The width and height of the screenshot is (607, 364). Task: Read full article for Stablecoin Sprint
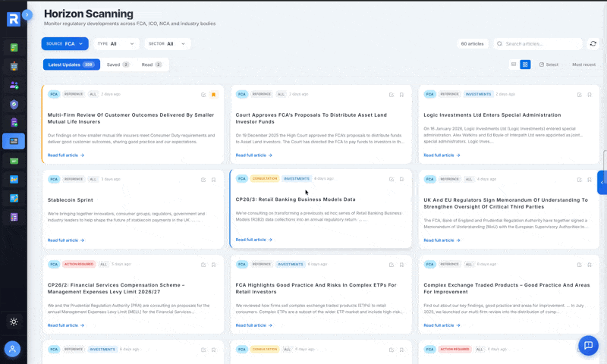tap(66, 240)
